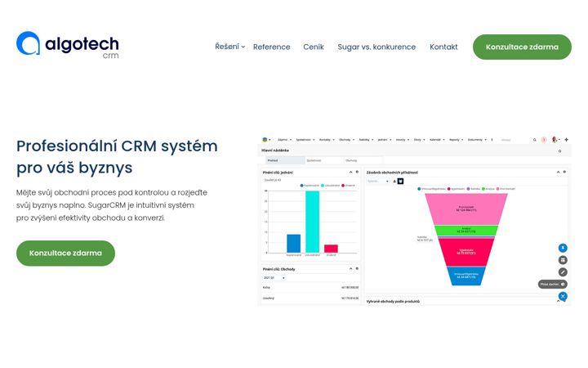This screenshot has height=368, width=588.
Task: Open Nabídky menu in dashboard navbar
Action: pyautogui.click(x=366, y=140)
